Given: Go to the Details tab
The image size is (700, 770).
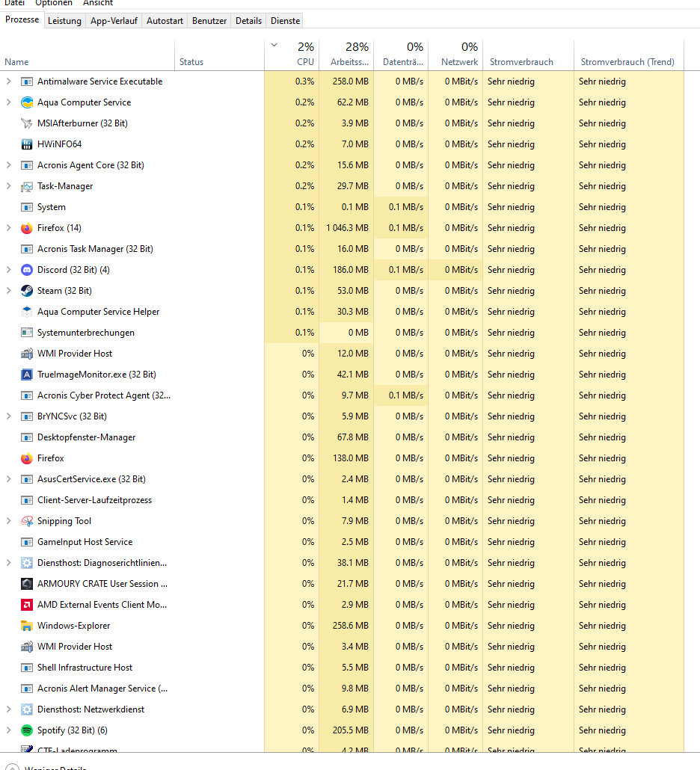Looking at the screenshot, I should point(248,21).
